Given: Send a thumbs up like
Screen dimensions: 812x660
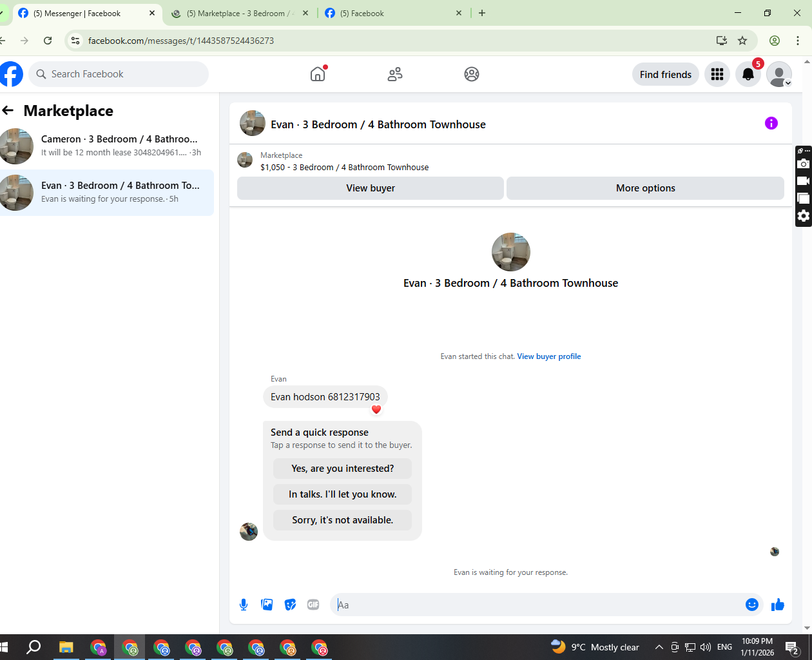Looking at the screenshot, I should [778, 605].
